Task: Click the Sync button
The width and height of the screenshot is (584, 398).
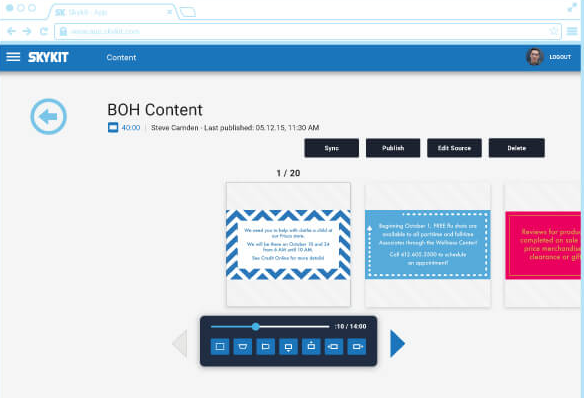Action: 331,148
